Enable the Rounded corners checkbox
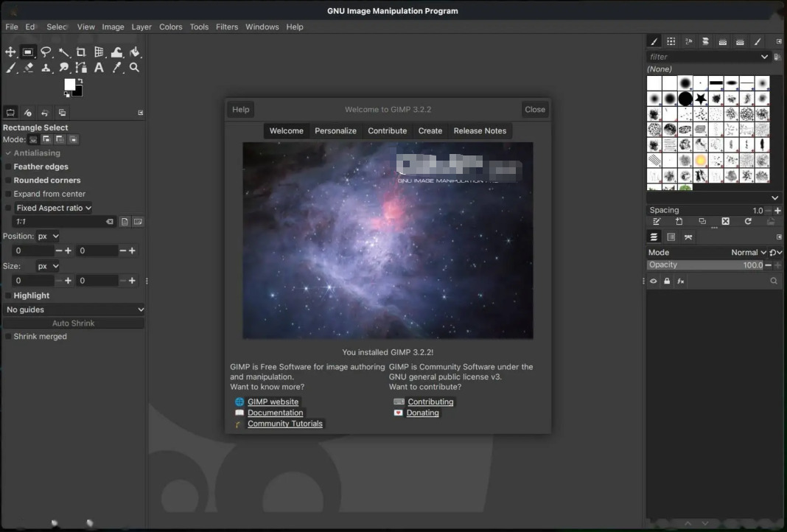This screenshot has width=787, height=532. click(8, 181)
